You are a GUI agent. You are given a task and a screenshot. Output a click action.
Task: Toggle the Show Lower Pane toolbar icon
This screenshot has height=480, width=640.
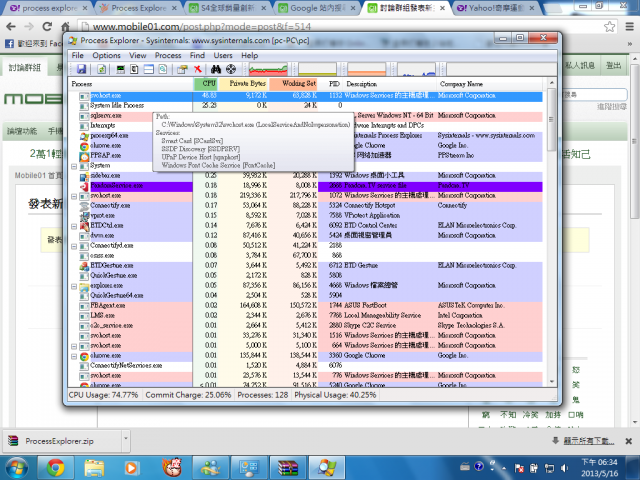tap(149, 69)
